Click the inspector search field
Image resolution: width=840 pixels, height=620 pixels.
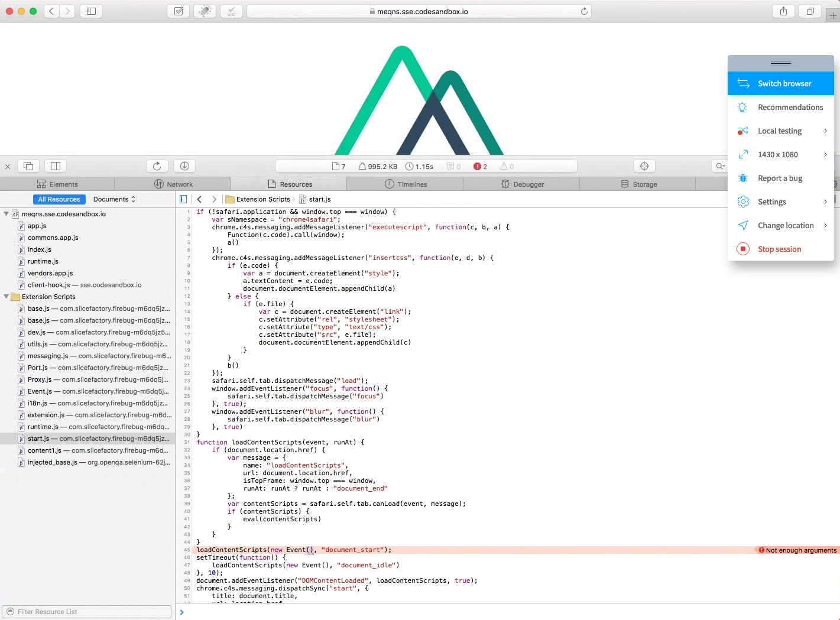(719, 166)
